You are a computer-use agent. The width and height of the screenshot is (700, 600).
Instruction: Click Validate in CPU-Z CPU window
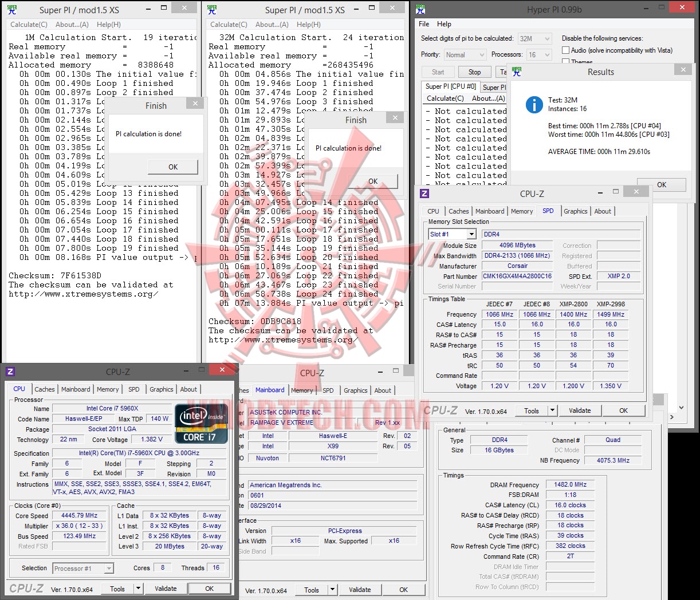point(166,589)
